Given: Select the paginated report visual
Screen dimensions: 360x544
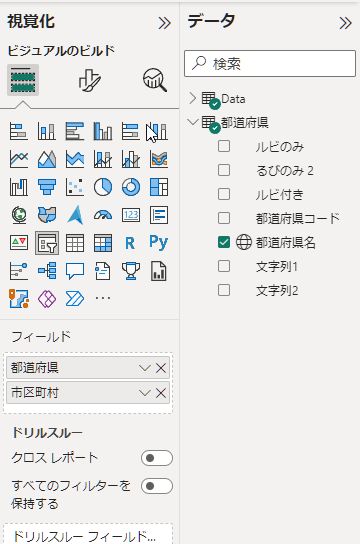Looking at the screenshot, I should coord(159,271).
